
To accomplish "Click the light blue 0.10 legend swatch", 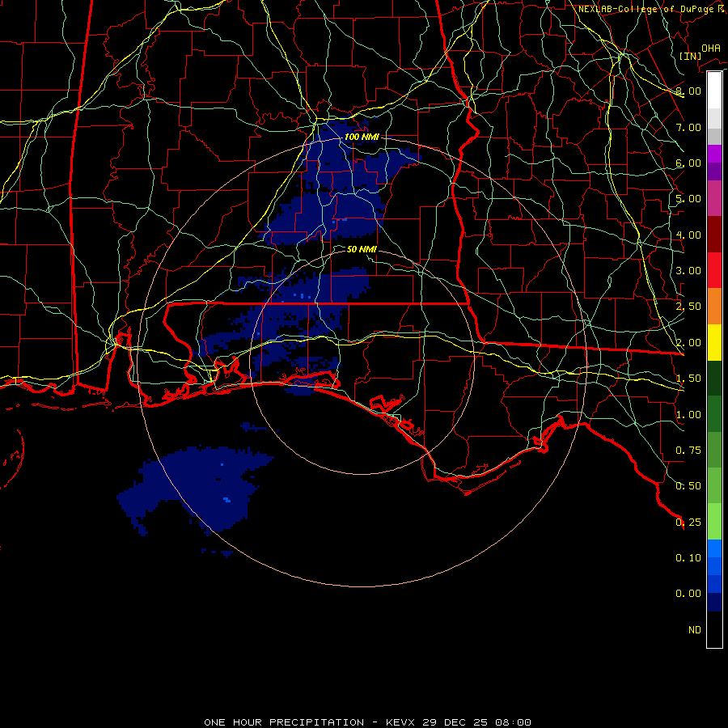I will click(714, 548).
